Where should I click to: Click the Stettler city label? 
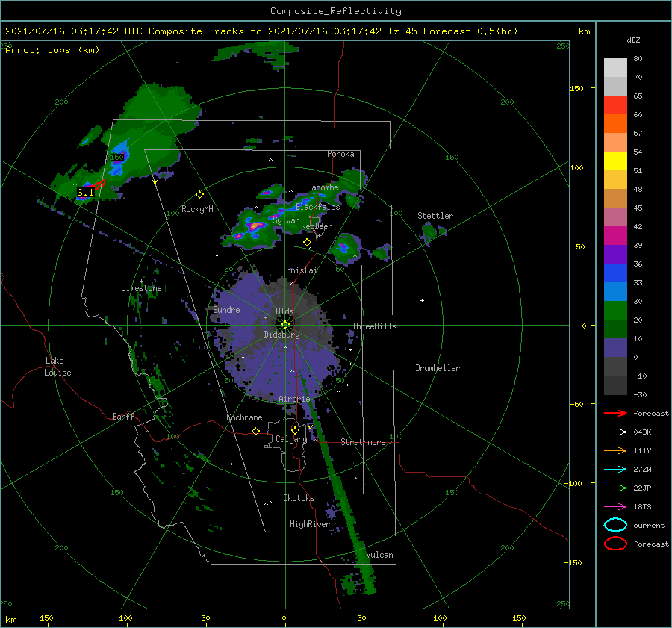435,216
